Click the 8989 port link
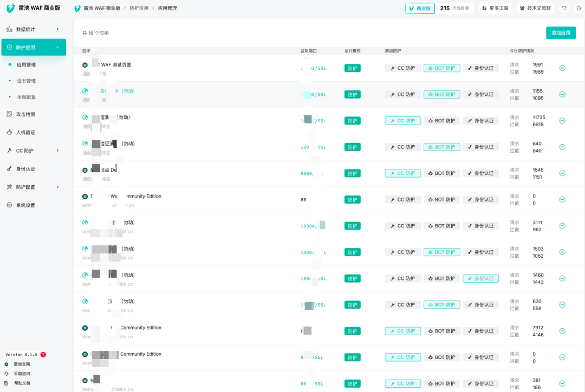This screenshot has width=585, height=392. (307, 173)
